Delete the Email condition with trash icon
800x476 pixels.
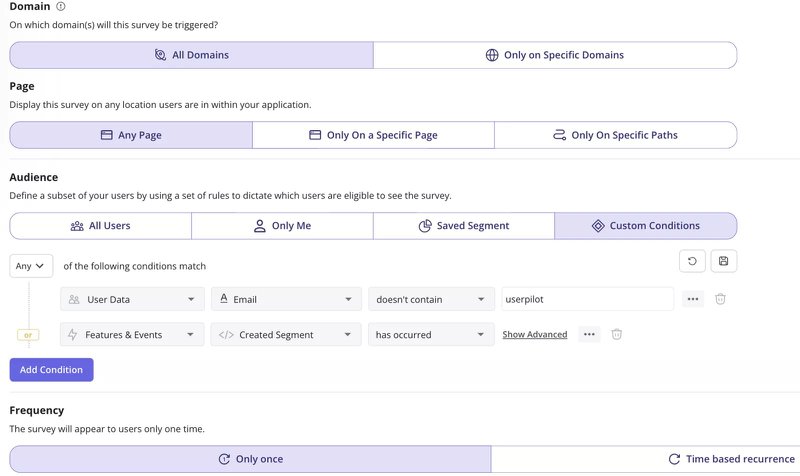coord(720,299)
